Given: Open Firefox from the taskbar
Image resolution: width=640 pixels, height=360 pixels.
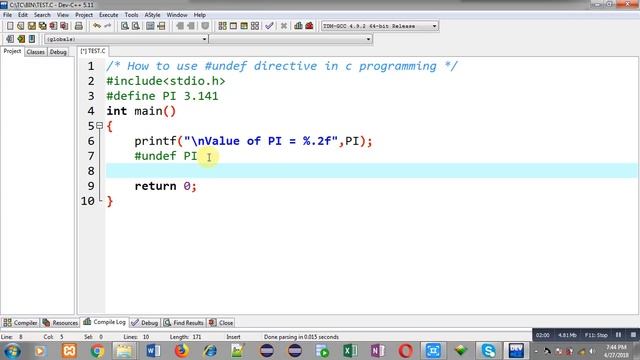Looking at the screenshot, I should click(182, 351).
